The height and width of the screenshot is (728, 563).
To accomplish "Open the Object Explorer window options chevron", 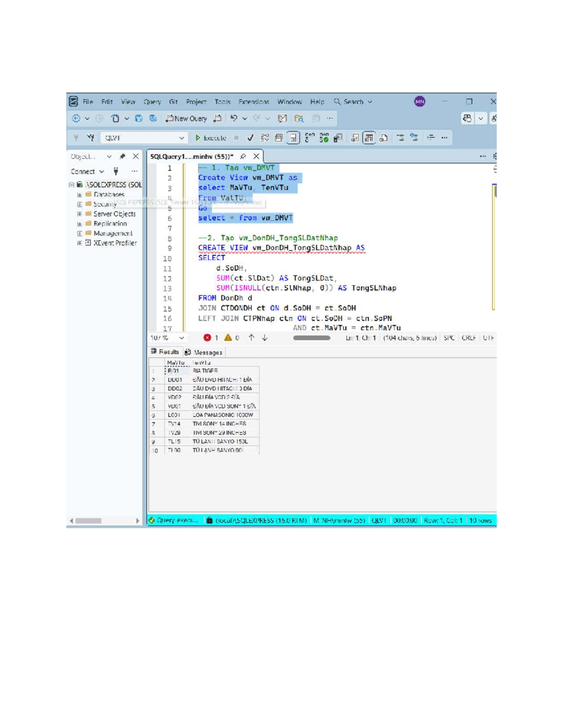I will coord(109,157).
